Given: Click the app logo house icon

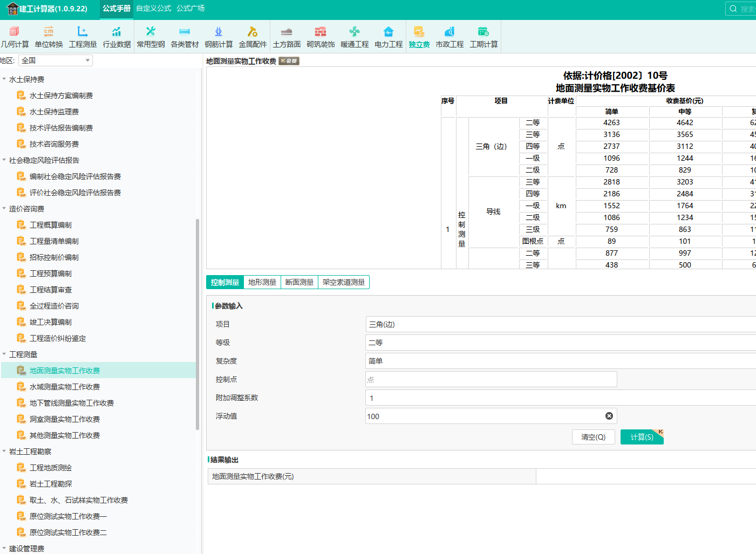Looking at the screenshot, I should pyautogui.click(x=12, y=9).
